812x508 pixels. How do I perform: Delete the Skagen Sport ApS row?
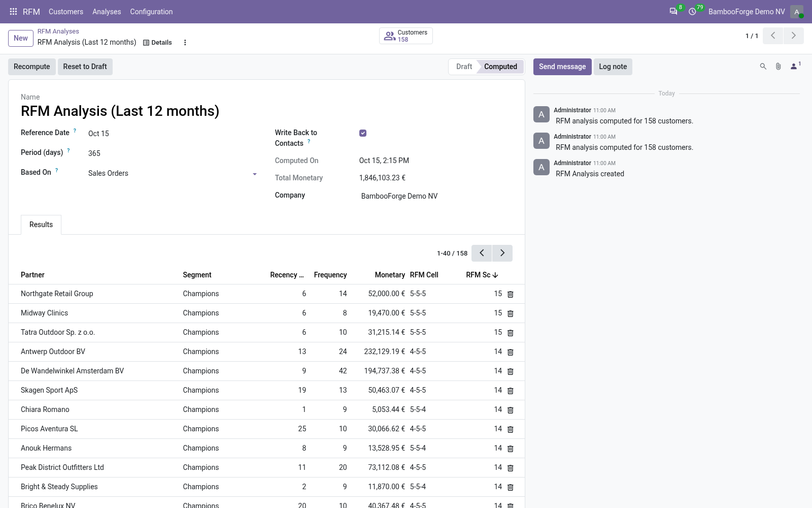[x=511, y=391]
